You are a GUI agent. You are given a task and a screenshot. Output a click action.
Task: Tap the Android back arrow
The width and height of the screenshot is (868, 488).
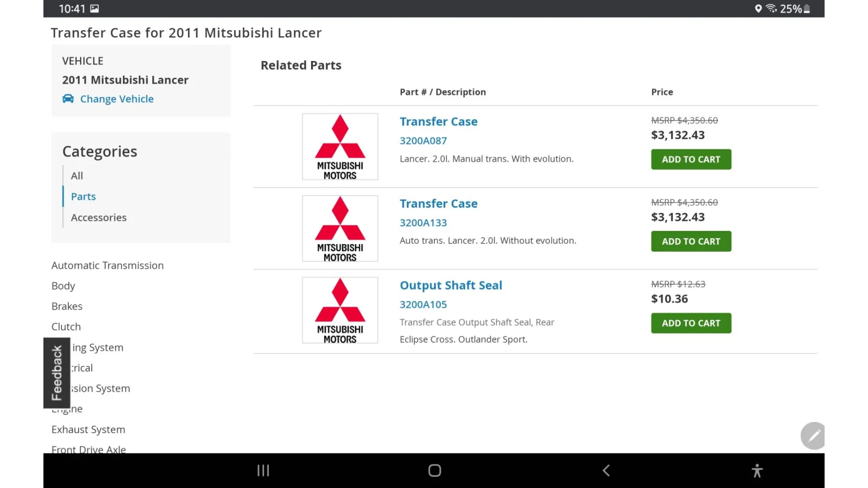606,470
